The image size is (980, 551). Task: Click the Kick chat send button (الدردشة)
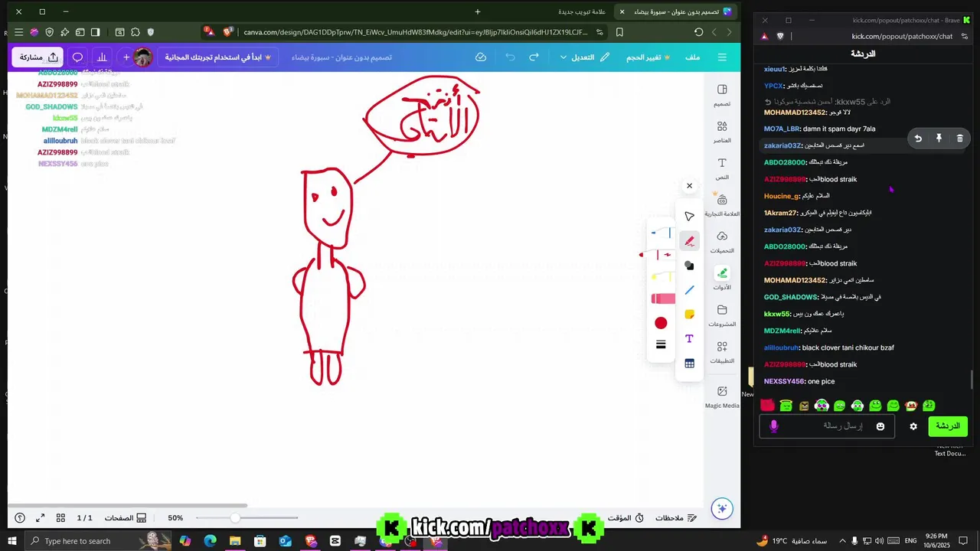pyautogui.click(x=948, y=426)
